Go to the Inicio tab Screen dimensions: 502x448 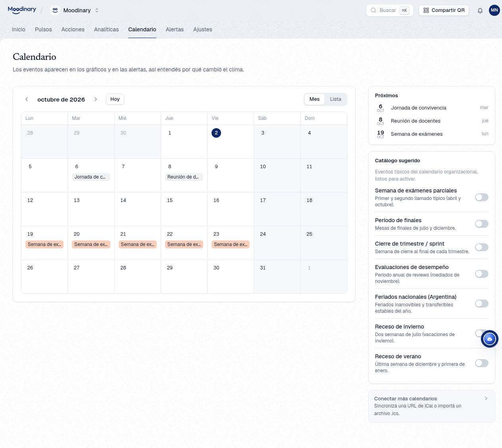tap(19, 29)
